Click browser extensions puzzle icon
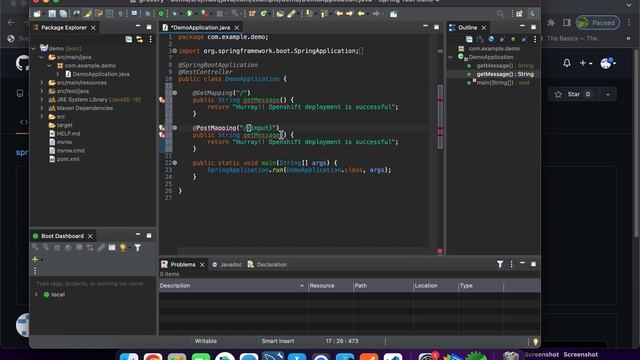 (x=551, y=22)
